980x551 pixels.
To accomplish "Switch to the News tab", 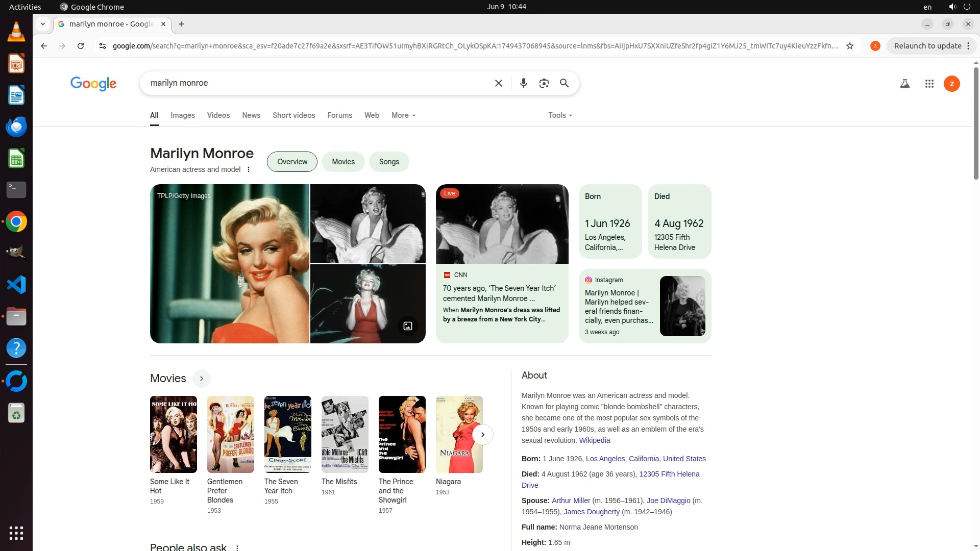I will point(251,115).
